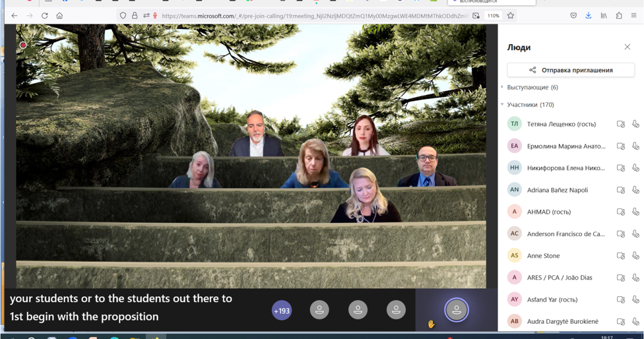
Task: Go to the browser home page icon
Action: [x=59, y=16]
